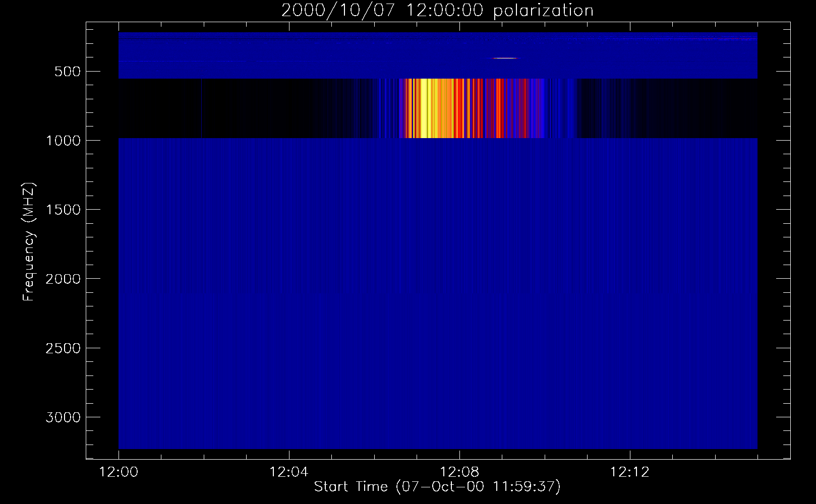Click the 'Start Time (07-Oct-00 11:59:37)' label
Screen dimensions: 816x504
click(437, 487)
